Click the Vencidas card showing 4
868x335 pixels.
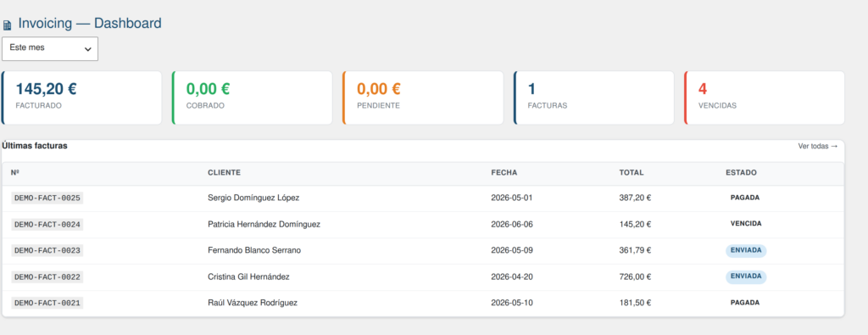[x=764, y=98]
